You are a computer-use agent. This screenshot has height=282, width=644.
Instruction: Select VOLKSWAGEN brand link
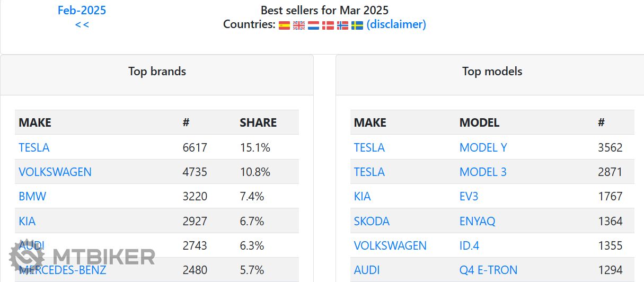[55, 172]
